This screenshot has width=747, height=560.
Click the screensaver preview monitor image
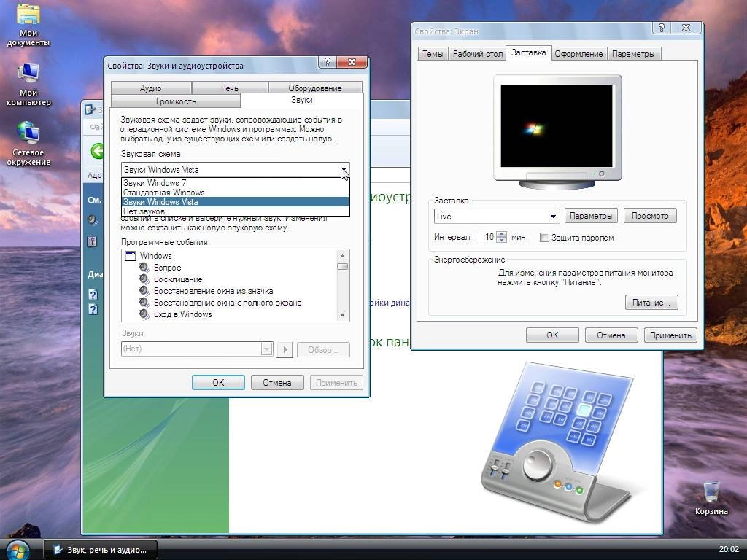[x=557, y=131]
